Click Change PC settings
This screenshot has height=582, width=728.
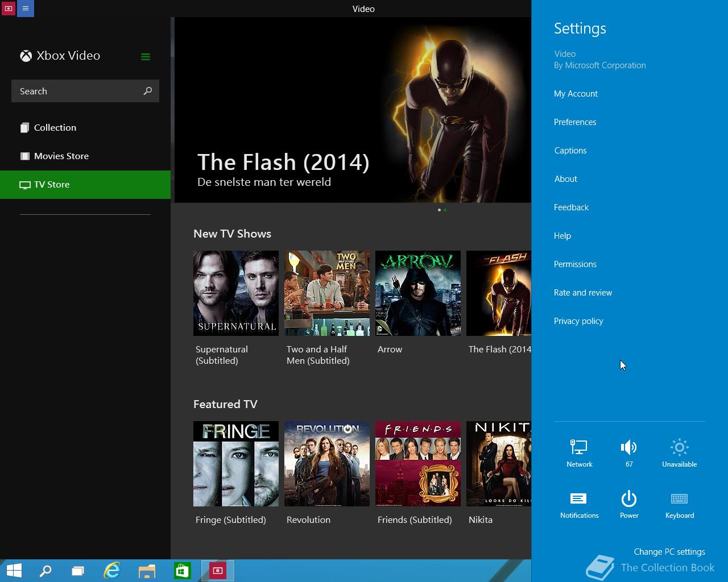(669, 552)
